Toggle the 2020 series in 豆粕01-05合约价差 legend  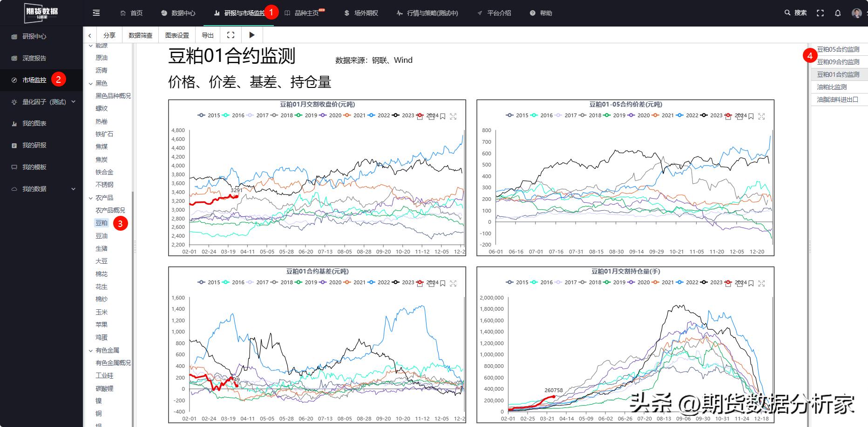[638, 115]
